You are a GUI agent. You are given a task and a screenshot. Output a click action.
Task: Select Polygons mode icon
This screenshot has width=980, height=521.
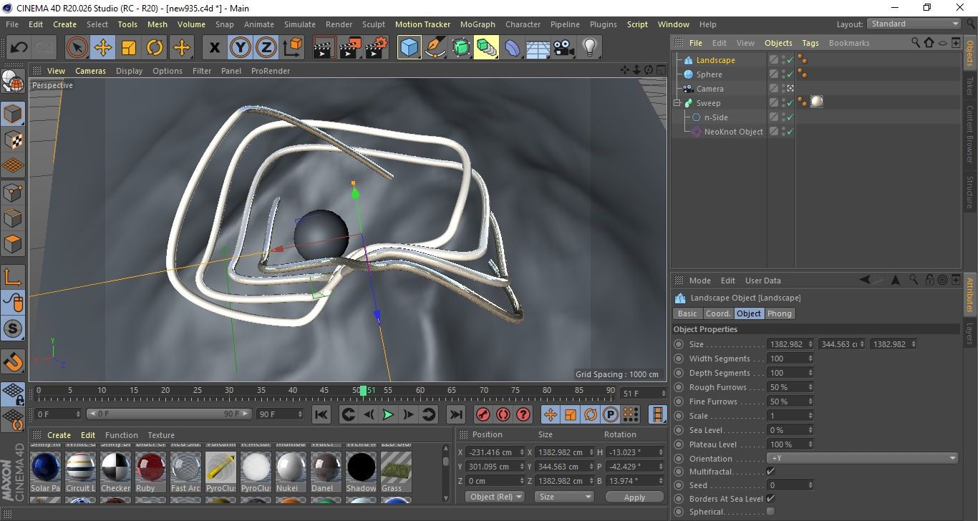pyautogui.click(x=13, y=244)
